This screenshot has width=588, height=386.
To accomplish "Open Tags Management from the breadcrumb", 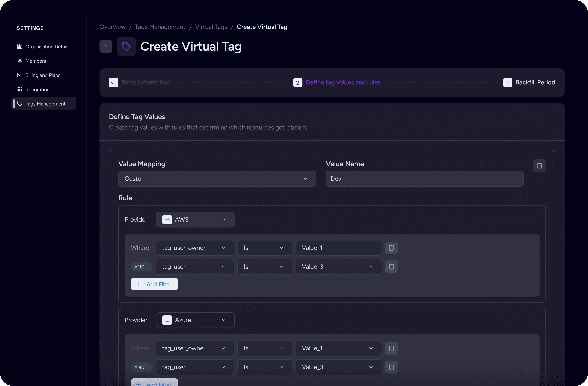I will 160,27.
